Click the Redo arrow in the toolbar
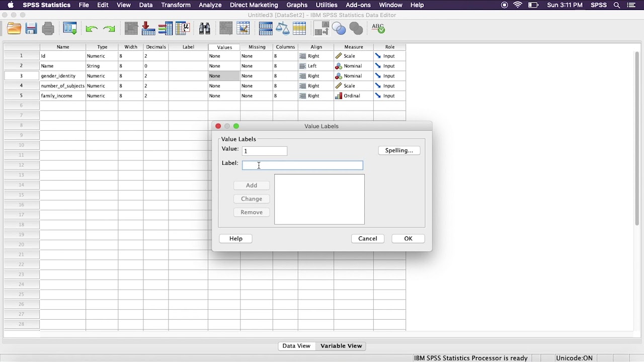644x362 pixels. 109,29
